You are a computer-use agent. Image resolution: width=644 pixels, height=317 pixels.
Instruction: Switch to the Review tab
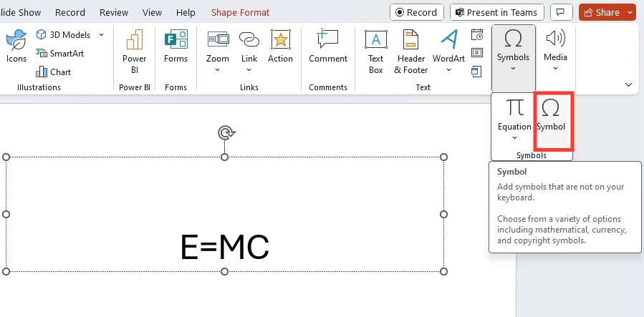coord(114,13)
